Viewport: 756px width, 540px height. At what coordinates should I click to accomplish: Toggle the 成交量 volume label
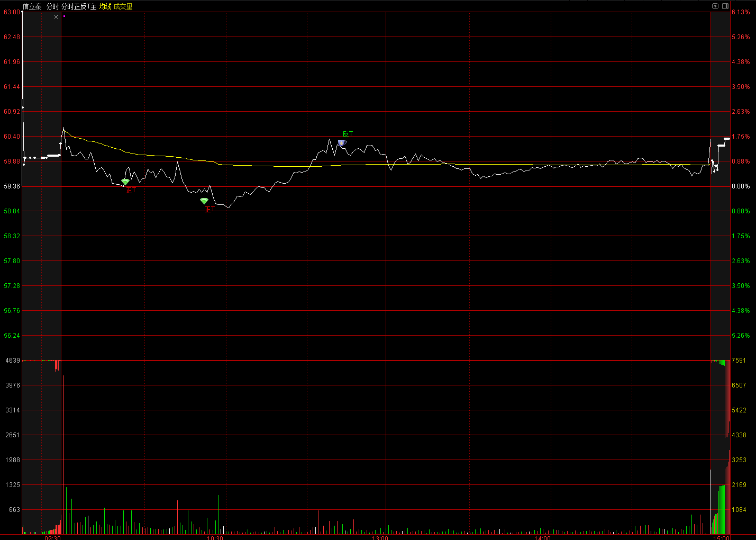(123, 6)
